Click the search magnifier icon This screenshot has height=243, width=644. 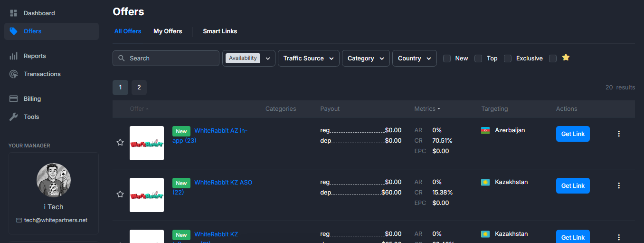(x=122, y=58)
